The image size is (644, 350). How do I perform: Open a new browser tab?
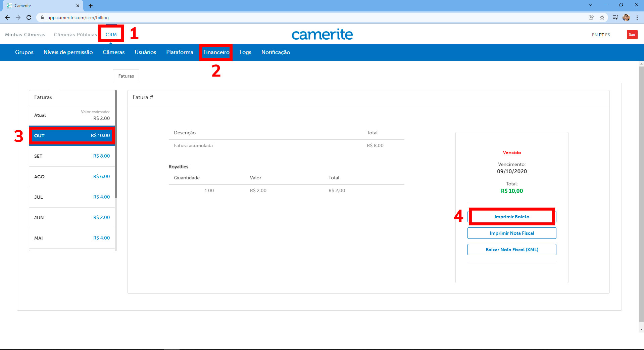[x=91, y=6]
